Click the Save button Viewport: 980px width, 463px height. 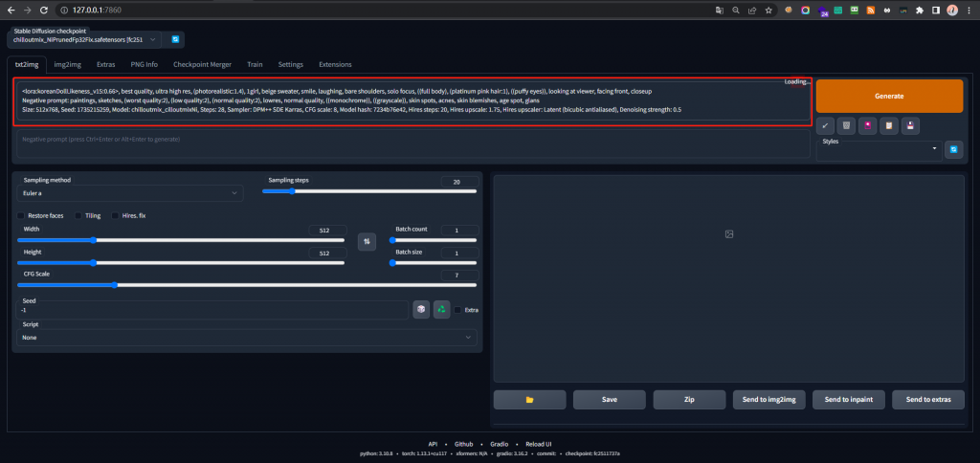610,399
